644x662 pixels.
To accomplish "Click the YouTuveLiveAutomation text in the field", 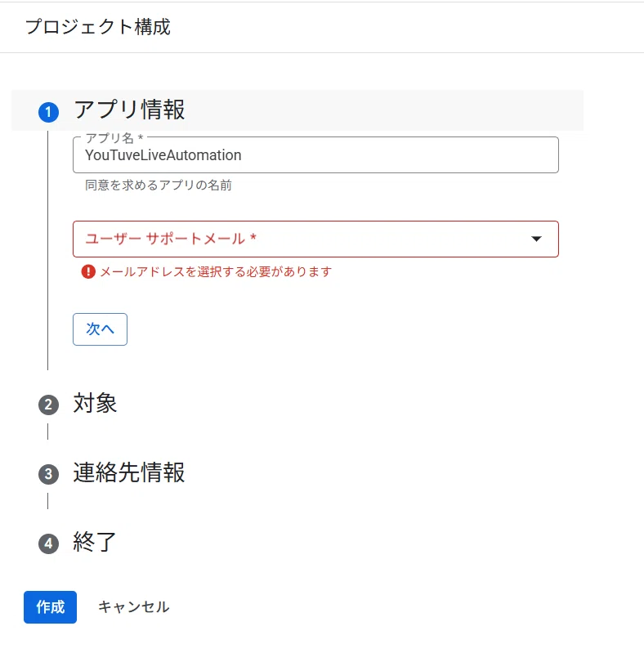I will (163, 155).
